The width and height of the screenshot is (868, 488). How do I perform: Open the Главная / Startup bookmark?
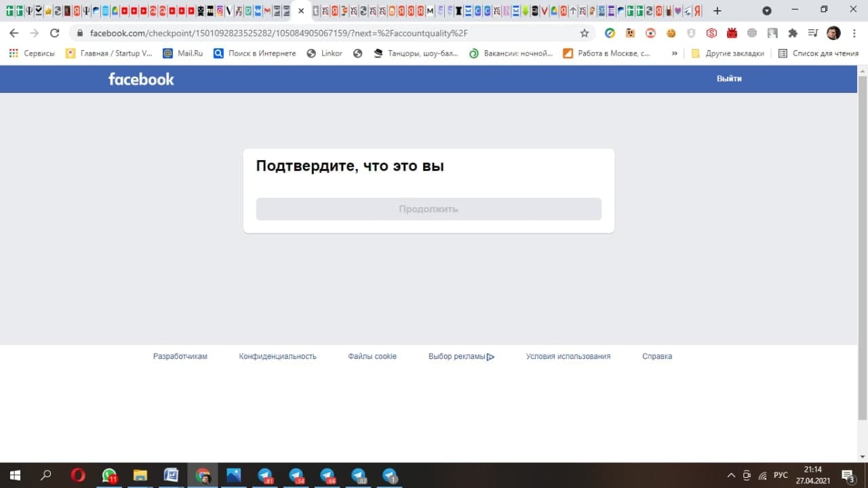pyautogui.click(x=108, y=53)
